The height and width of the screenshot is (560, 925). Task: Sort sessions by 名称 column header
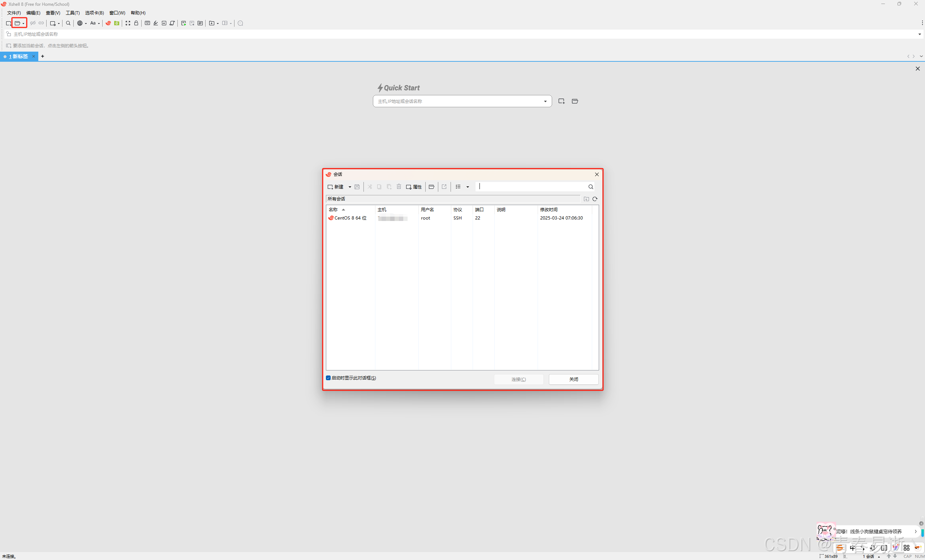click(334, 210)
